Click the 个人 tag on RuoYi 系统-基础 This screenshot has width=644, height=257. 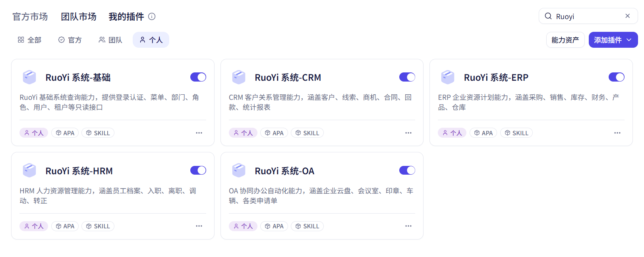pos(34,133)
